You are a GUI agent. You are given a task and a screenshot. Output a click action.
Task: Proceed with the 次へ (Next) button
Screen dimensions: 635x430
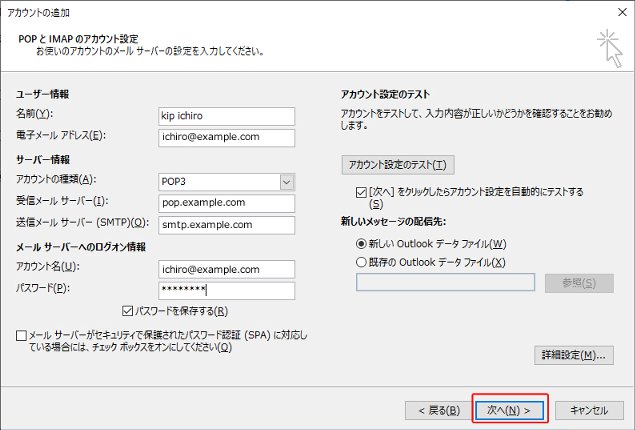[510, 410]
